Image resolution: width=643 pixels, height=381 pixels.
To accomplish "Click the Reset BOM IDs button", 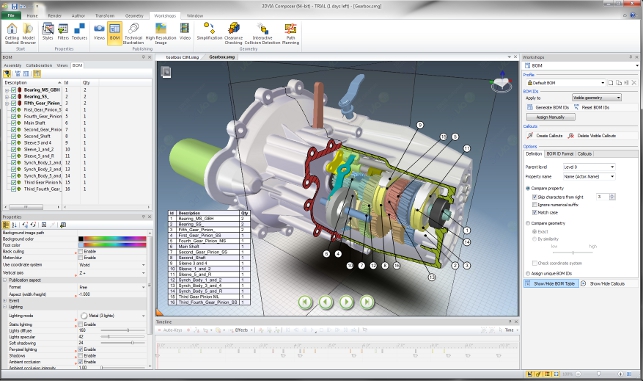I will point(591,107).
